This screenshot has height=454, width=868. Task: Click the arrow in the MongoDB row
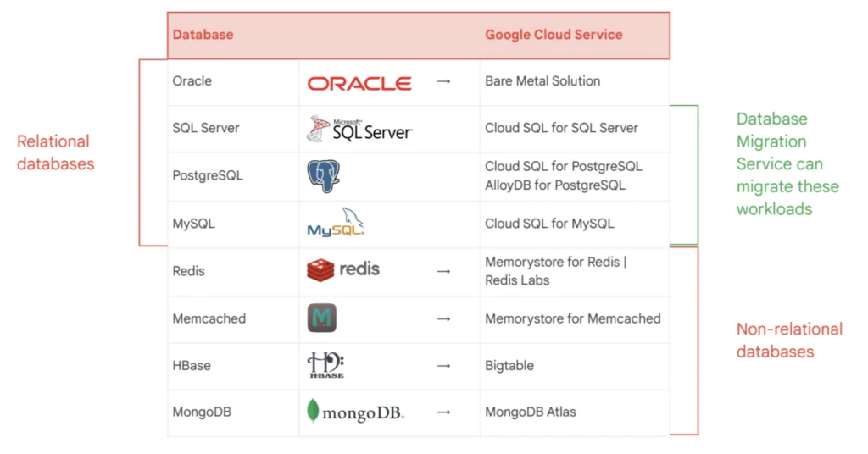click(443, 412)
